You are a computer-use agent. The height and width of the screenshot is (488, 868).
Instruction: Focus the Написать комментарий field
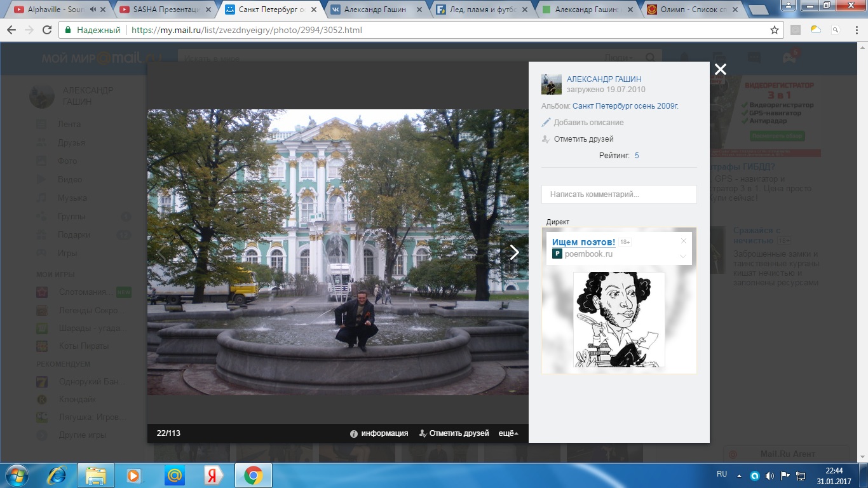(x=619, y=194)
